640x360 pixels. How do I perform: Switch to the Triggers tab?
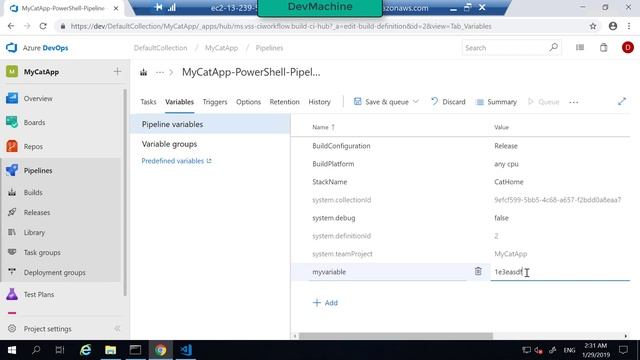click(215, 102)
